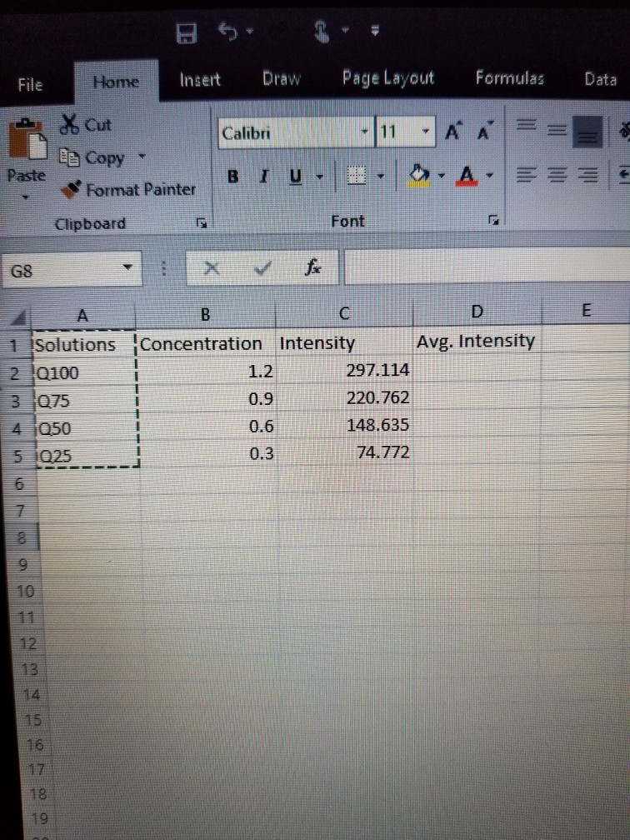
Task: Click the Touch/Mouse mode icon
Action: (x=322, y=31)
